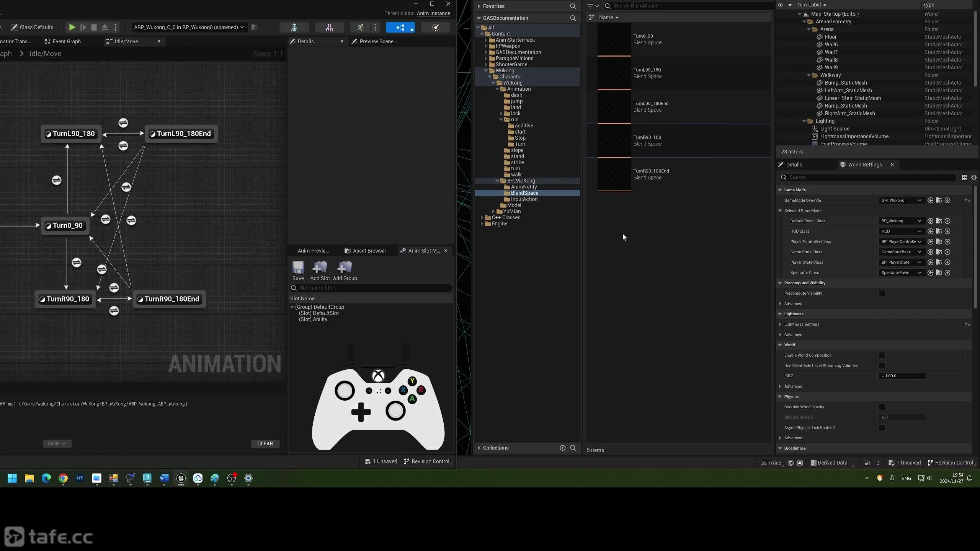Toggle Precompute Visibility checkbox

pyautogui.click(x=882, y=293)
